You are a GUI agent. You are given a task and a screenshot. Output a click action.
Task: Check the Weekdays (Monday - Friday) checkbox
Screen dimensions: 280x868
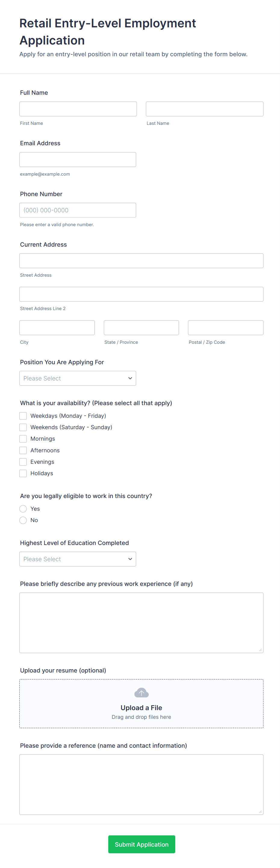click(23, 416)
